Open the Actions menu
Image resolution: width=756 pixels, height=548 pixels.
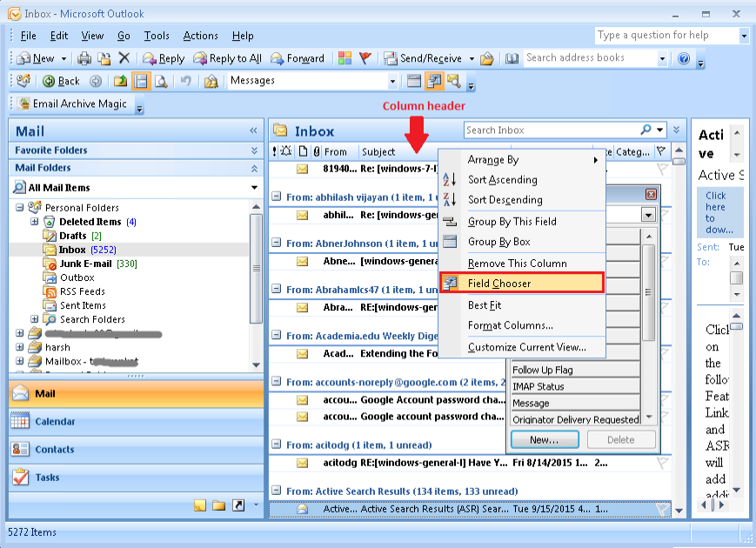tap(201, 36)
